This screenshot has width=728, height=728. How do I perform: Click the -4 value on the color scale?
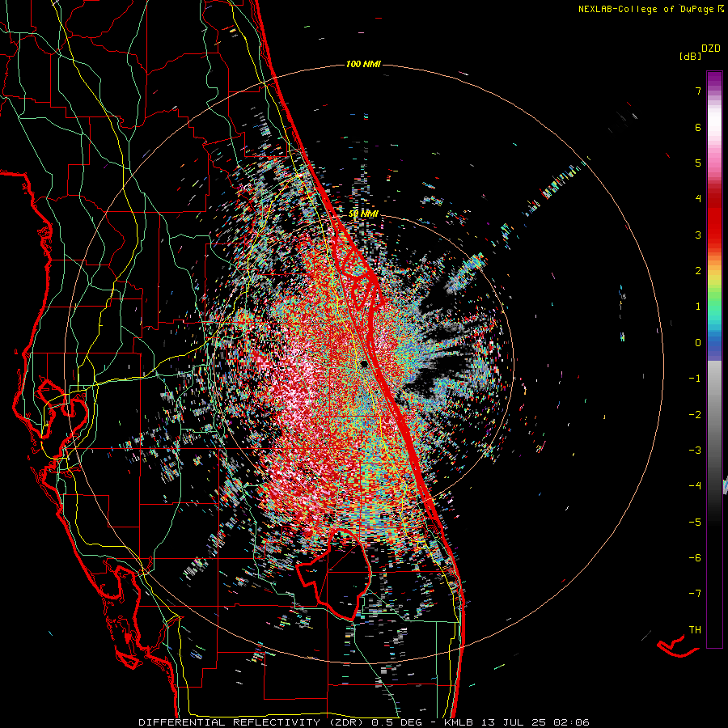[695, 486]
